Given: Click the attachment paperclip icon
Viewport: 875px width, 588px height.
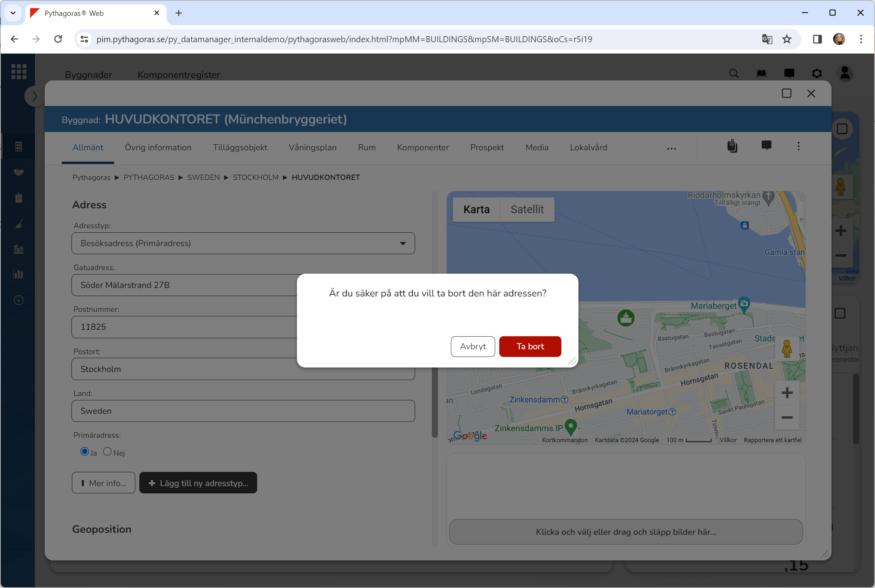Looking at the screenshot, I should 732,146.
